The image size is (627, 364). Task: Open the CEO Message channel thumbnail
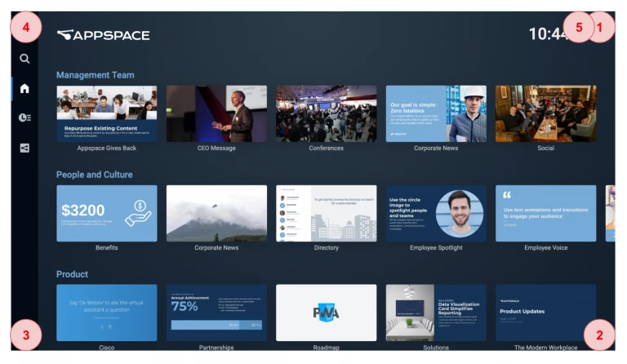(216, 113)
